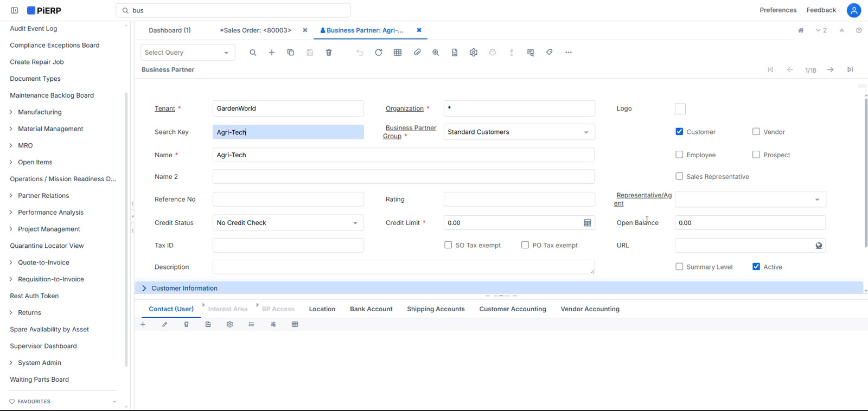Image resolution: width=868 pixels, height=411 pixels.
Task: Open Preferences link in header
Action: click(778, 10)
